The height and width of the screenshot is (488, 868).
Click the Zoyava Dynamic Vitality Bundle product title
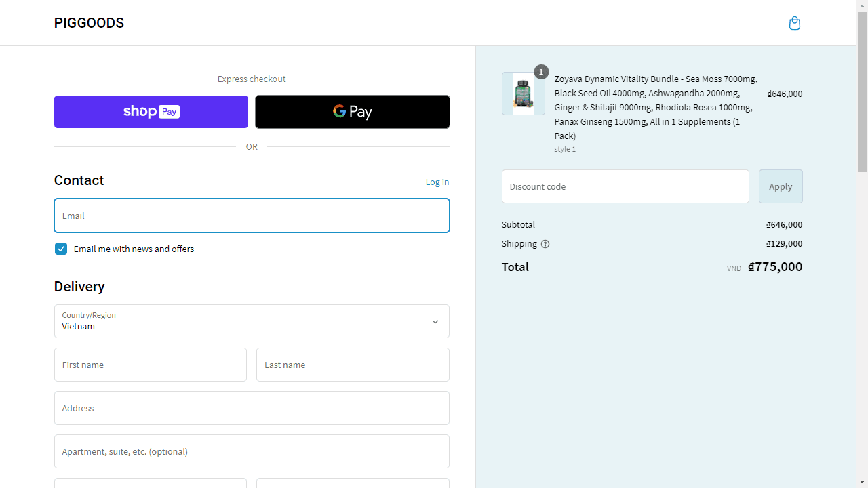tap(656, 107)
